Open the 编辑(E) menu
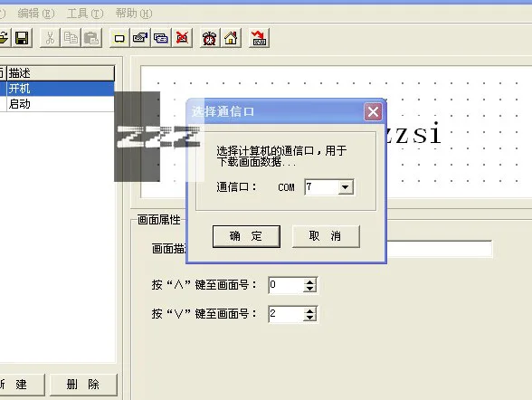The height and width of the screenshot is (400, 532). [36, 14]
